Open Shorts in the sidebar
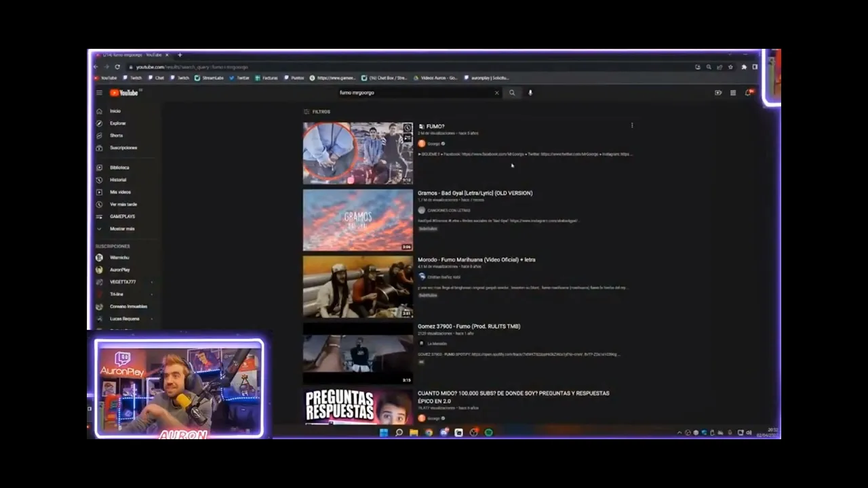The image size is (868, 488). [117, 136]
